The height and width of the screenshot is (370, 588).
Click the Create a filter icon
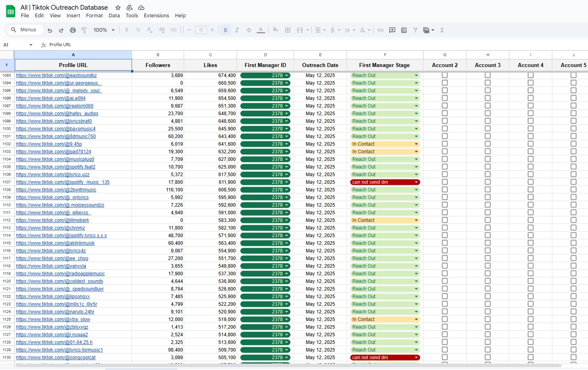pyautogui.click(x=416, y=30)
